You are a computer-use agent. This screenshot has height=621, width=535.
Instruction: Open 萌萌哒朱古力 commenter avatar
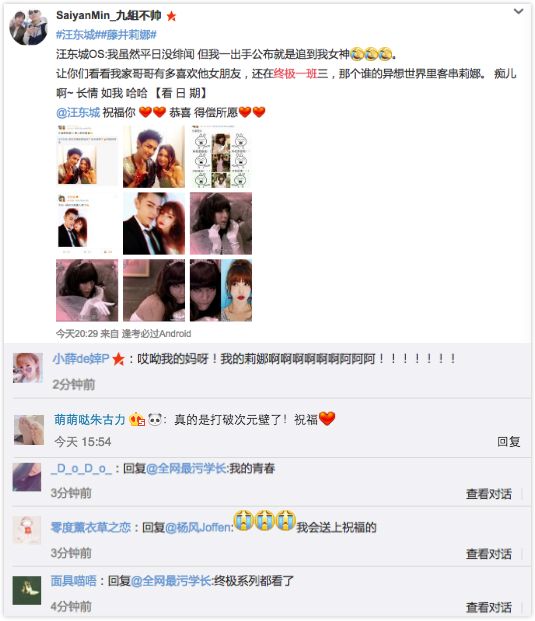(29, 430)
